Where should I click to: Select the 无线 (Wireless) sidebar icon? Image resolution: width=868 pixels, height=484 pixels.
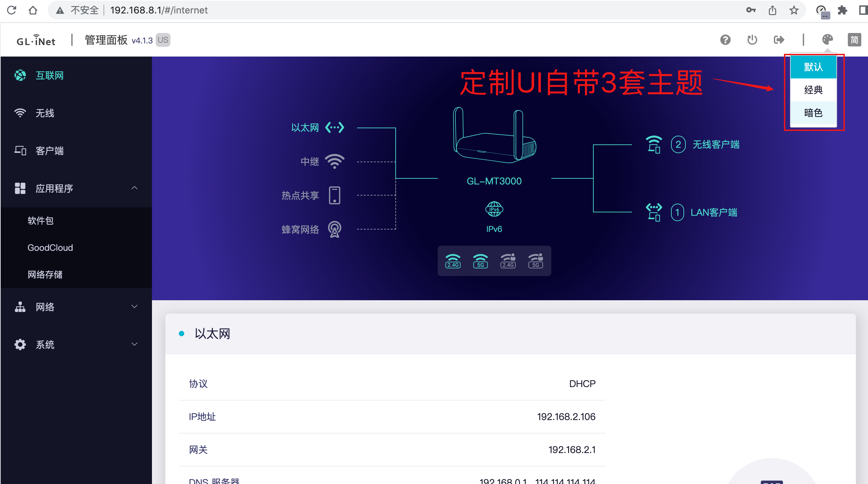point(20,113)
